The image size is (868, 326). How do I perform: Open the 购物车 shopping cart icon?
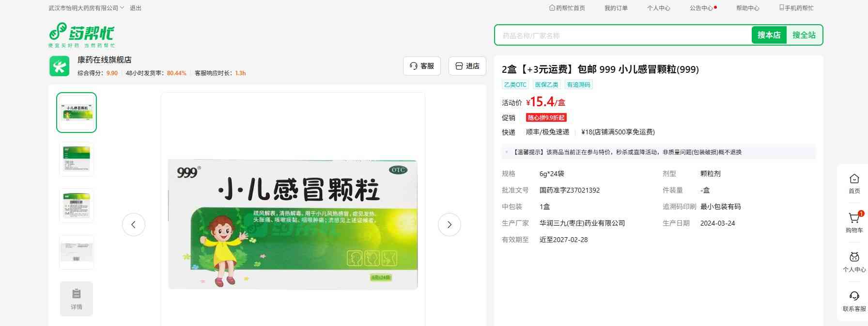coord(854,218)
